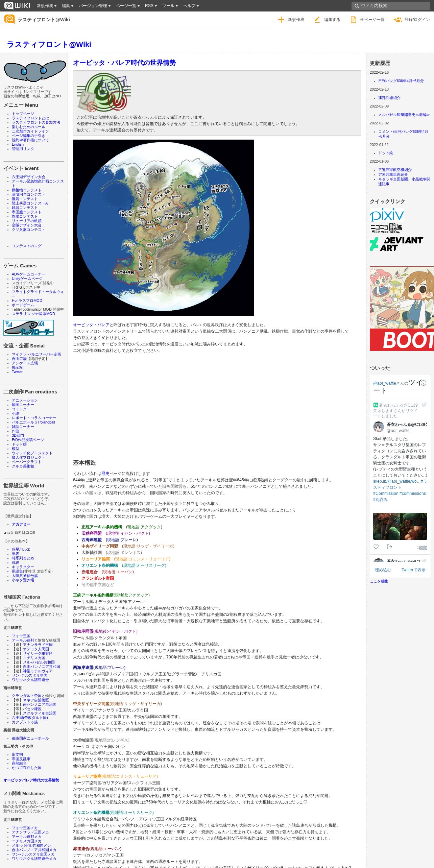Click the person 登録/ログイン icon
Screen dimensions: 434x868
(x=397, y=20)
